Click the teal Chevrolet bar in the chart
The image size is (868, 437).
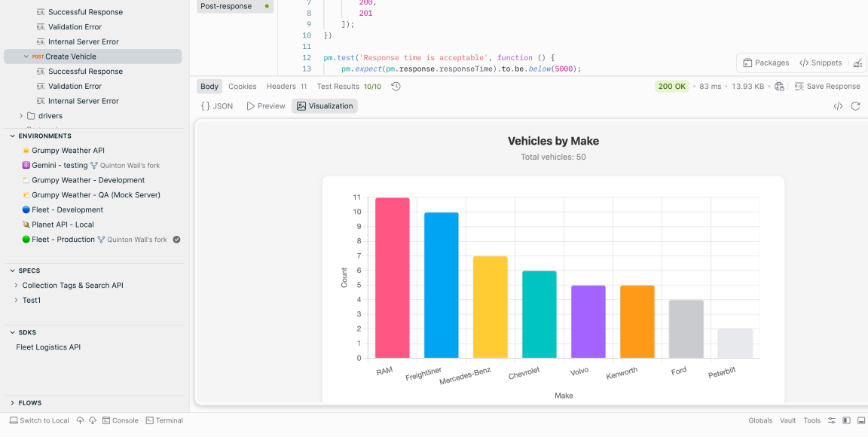click(x=539, y=315)
